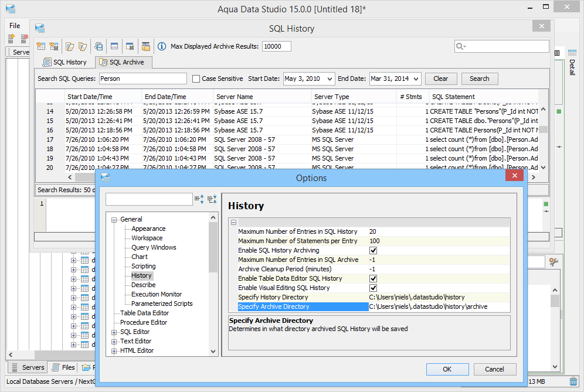584x392 pixels.
Task: Click the wrench icon in the main window
Action: (x=554, y=262)
